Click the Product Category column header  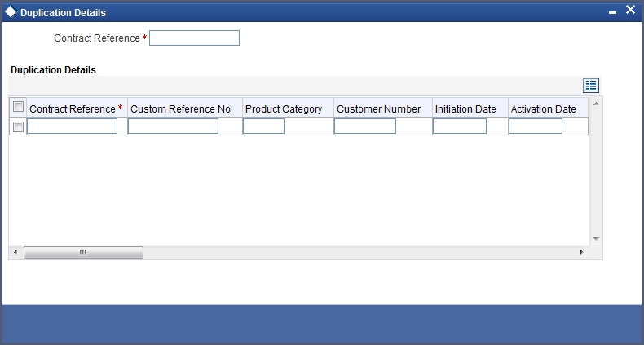[288, 108]
